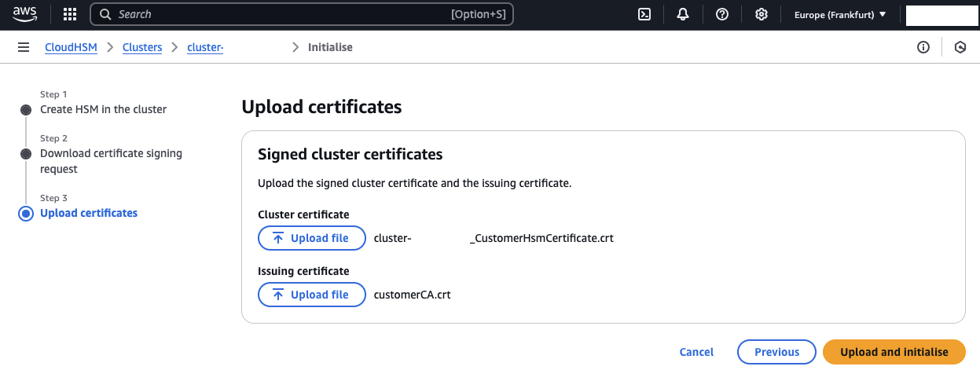Open the cluster- breadcrumb link
Image resolution: width=980 pixels, height=370 pixels.
coord(205,47)
